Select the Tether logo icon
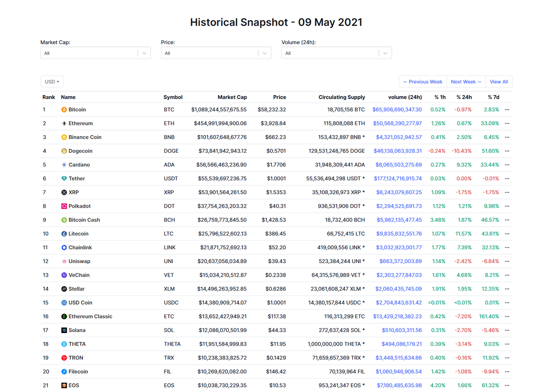 tap(63, 178)
